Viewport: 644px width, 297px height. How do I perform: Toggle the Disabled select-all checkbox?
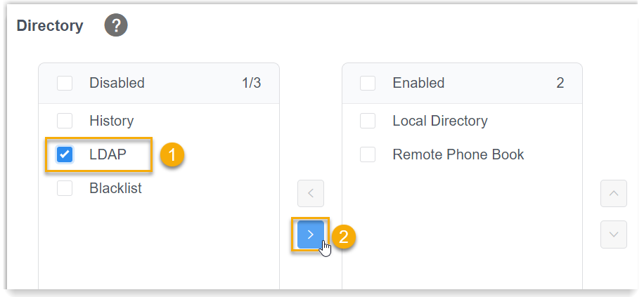65,83
